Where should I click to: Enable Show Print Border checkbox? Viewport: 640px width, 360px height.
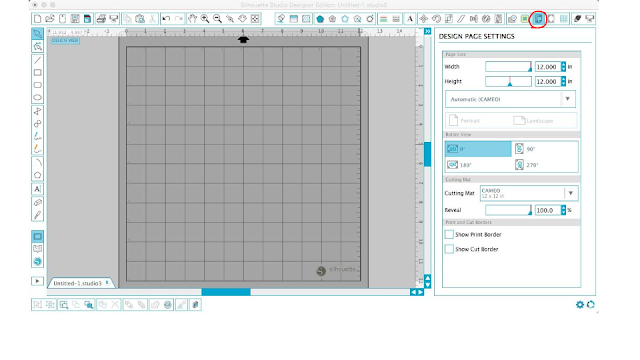449,235
